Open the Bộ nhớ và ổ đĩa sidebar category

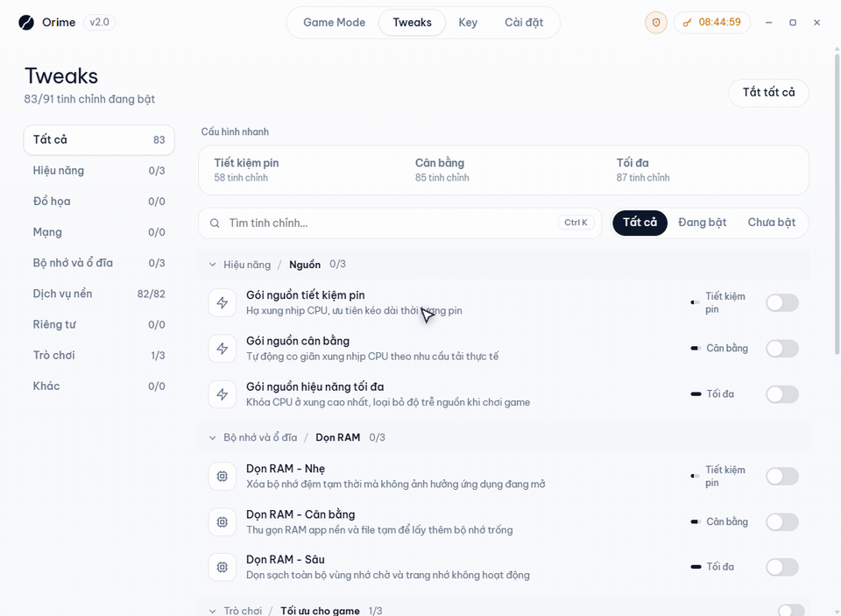click(x=99, y=263)
